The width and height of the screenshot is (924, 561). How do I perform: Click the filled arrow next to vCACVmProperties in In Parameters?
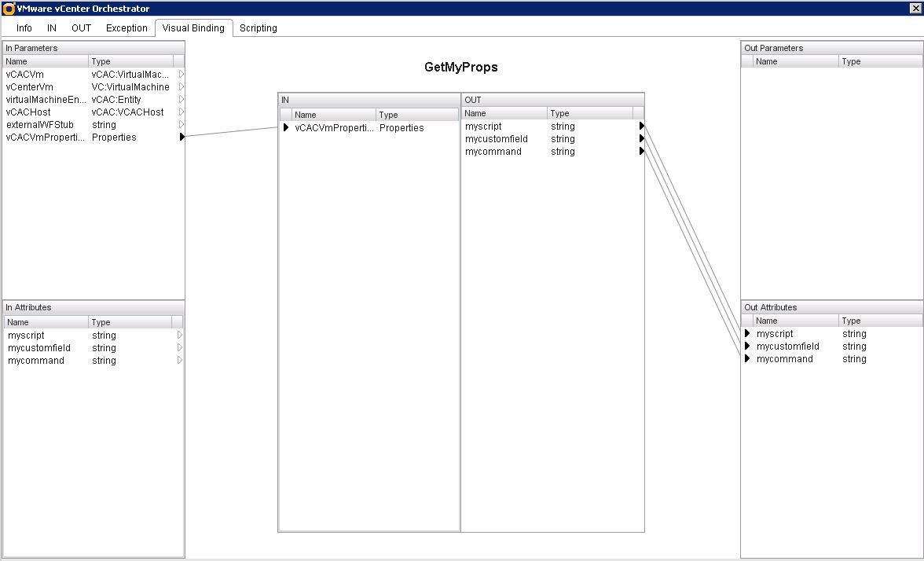[181, 137]
